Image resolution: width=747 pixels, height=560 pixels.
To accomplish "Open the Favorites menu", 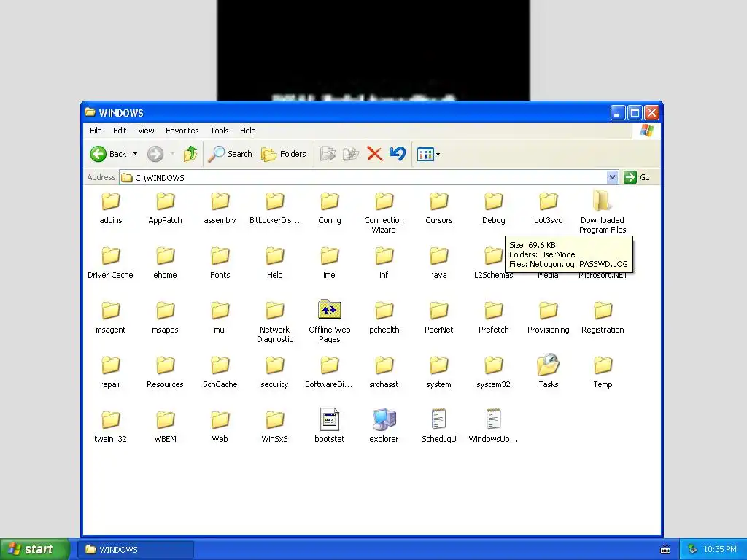I will (x=182, y=131).
